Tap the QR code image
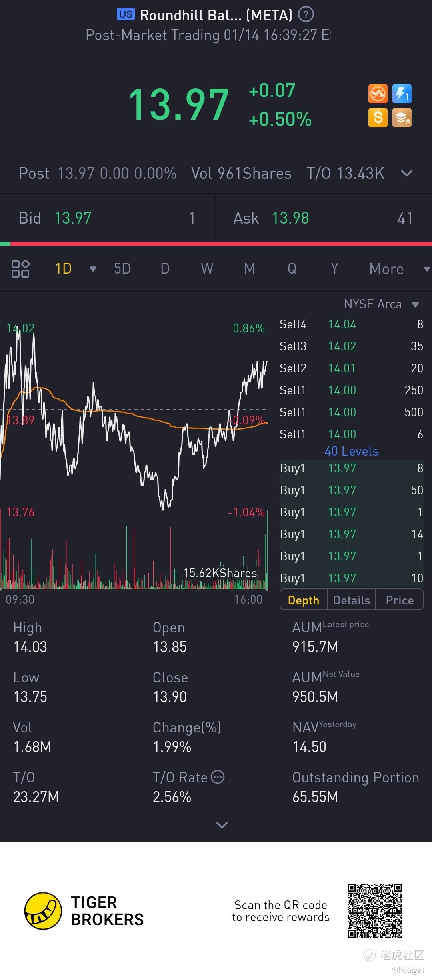This screenshot has width=432, height=980. 375,911
